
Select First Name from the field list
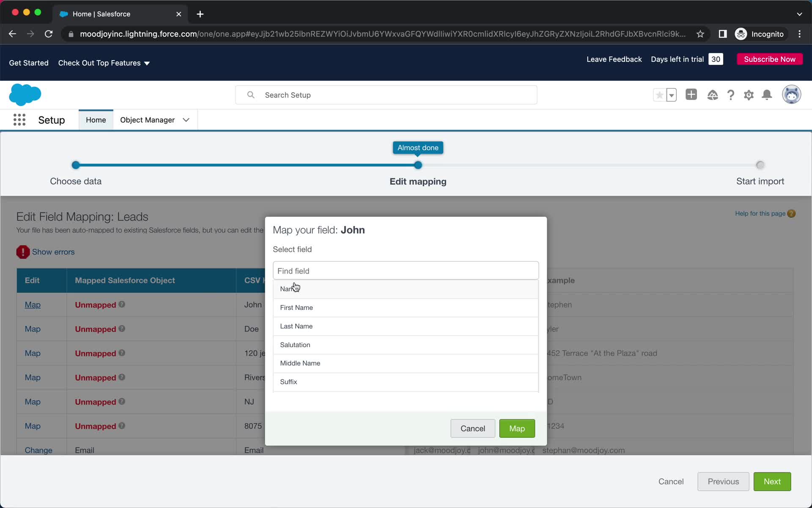coord(406,308)
